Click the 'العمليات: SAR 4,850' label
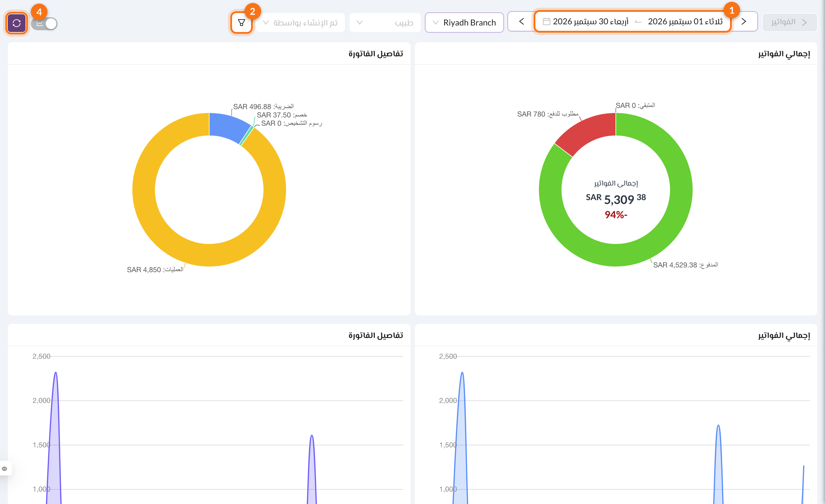Viewport: 825px width, 504px height. (x=155, y=269)
